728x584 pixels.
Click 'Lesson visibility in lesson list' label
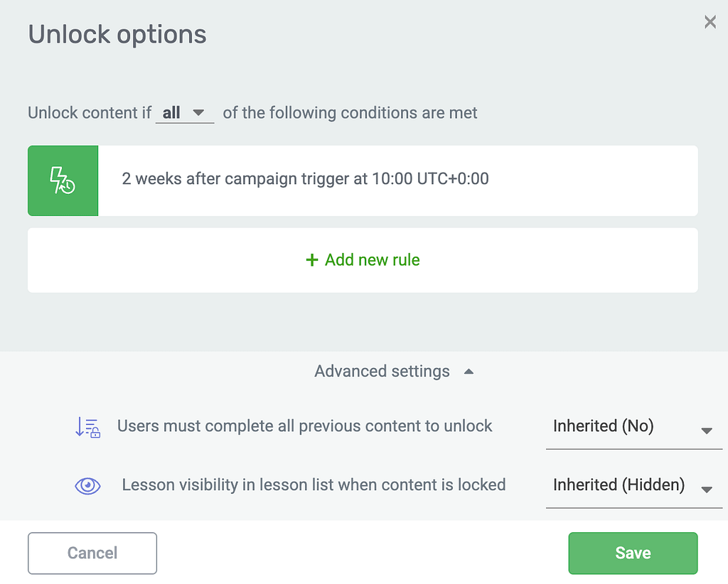point(314,485)
